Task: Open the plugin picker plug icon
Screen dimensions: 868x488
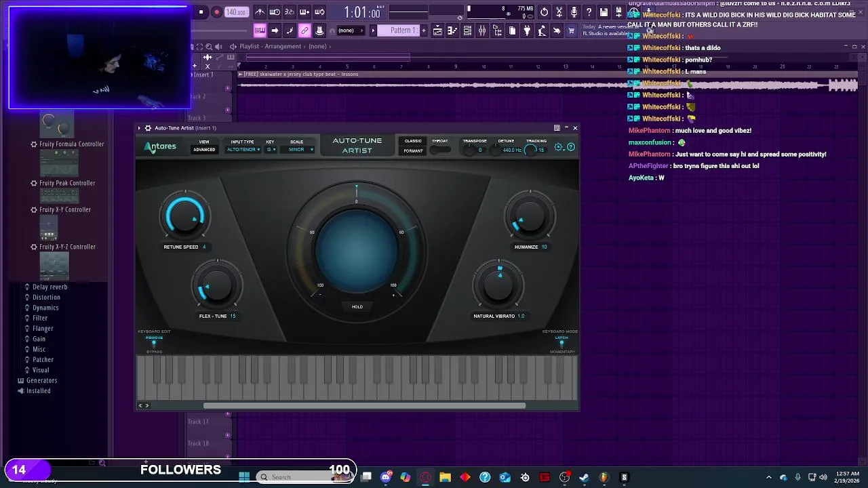Action: [527, 30]
